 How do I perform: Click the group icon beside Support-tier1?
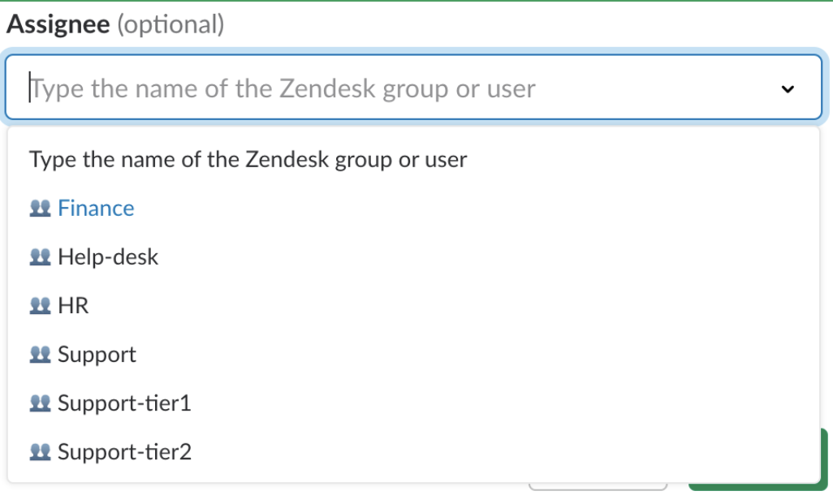coord(41,403)
